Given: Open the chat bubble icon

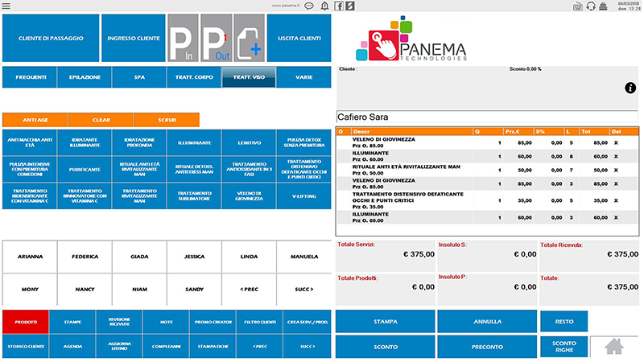Looking at the screenshot, I should pyautogui.click(x=309, y=6).
